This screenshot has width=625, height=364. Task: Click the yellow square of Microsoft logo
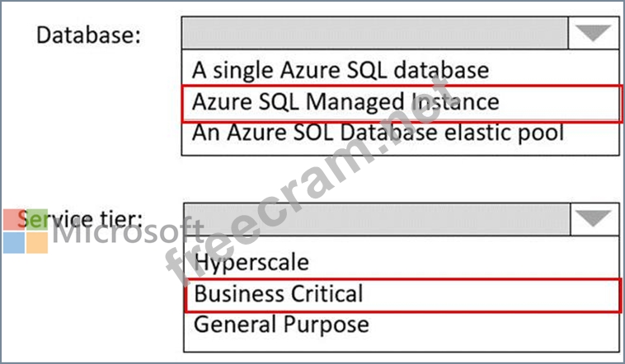pos(37,242)
